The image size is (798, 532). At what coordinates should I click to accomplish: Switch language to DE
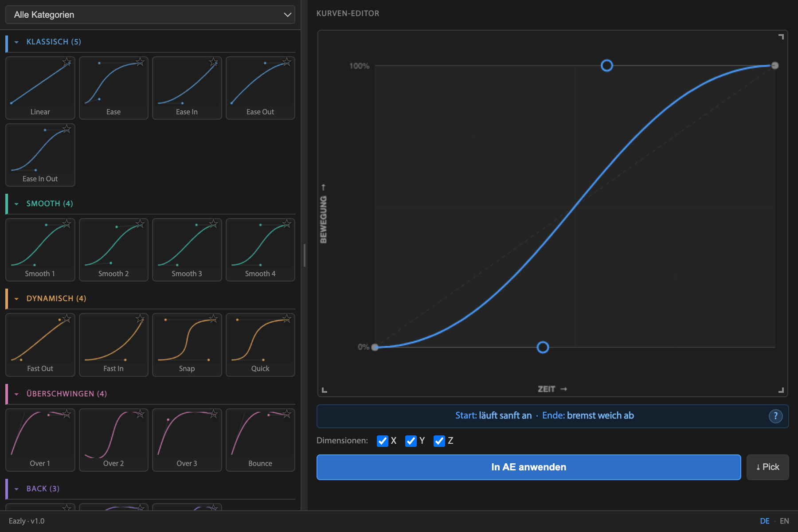765,521
